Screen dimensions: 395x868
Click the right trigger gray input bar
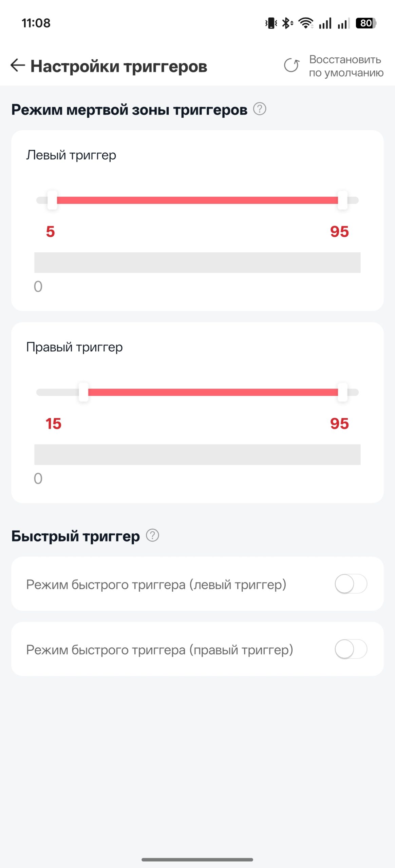tap(197, 454)
